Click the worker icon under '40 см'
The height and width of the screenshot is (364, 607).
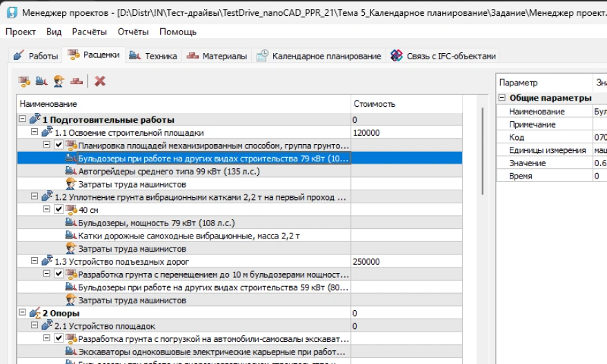(70, 248)
